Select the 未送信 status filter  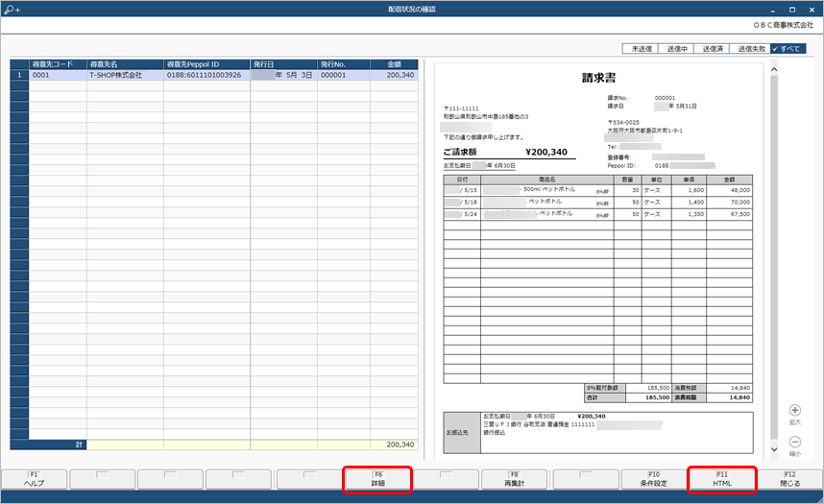click(x=642, y=48)
